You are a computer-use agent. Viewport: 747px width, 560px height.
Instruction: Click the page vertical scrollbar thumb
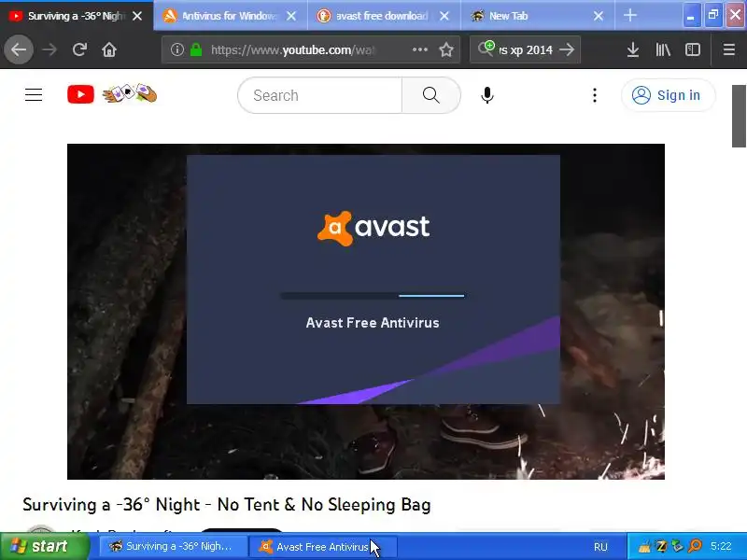pos(739,116)
